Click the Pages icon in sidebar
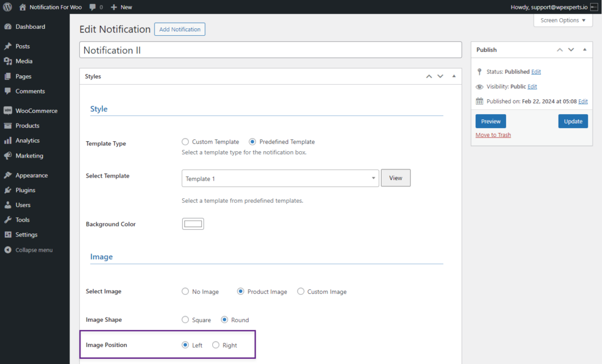 point(8,76)
